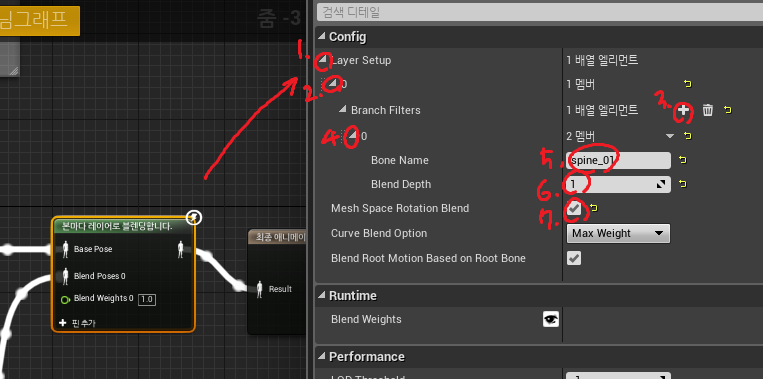Click output pose pin of layered blend node
Screen dimensions: 763x379
pos(181,250)
